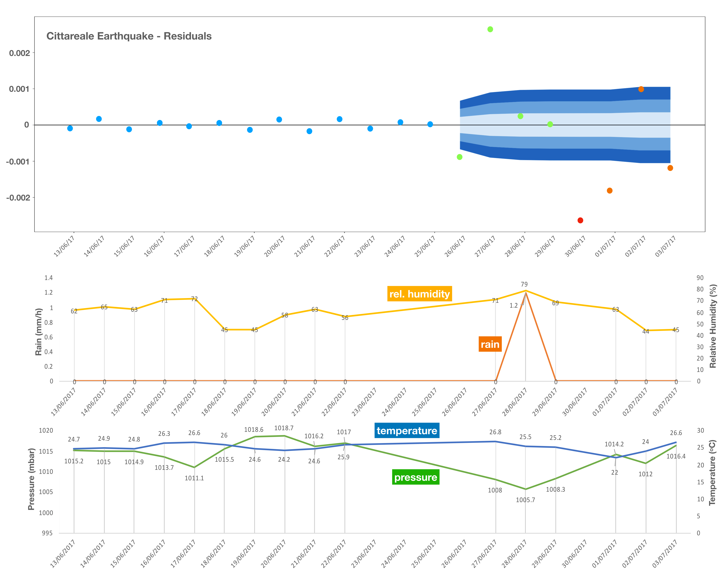Click the red residual dot on 30/06/17
Viewport: 728px width, 580px height.
click(x=580, y=220)
